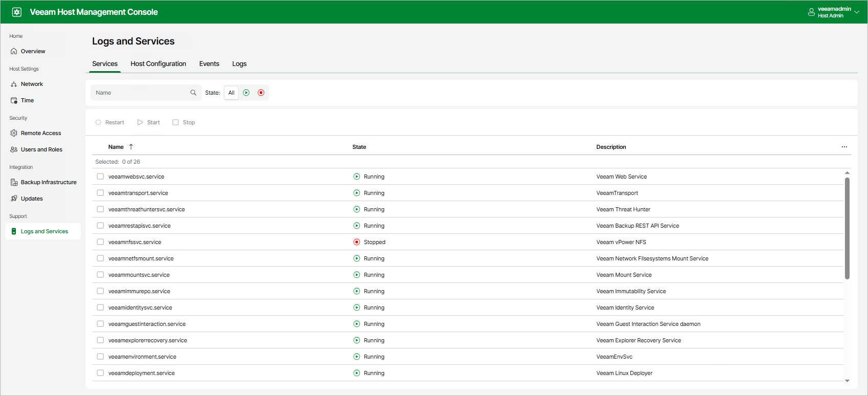Click the Veeam vPower NFS description
This screenshot has height=396, width=868.
(x=621, y=242)
